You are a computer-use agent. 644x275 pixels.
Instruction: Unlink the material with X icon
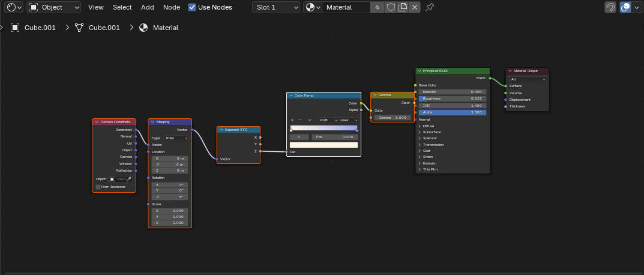tap(415, 7)
